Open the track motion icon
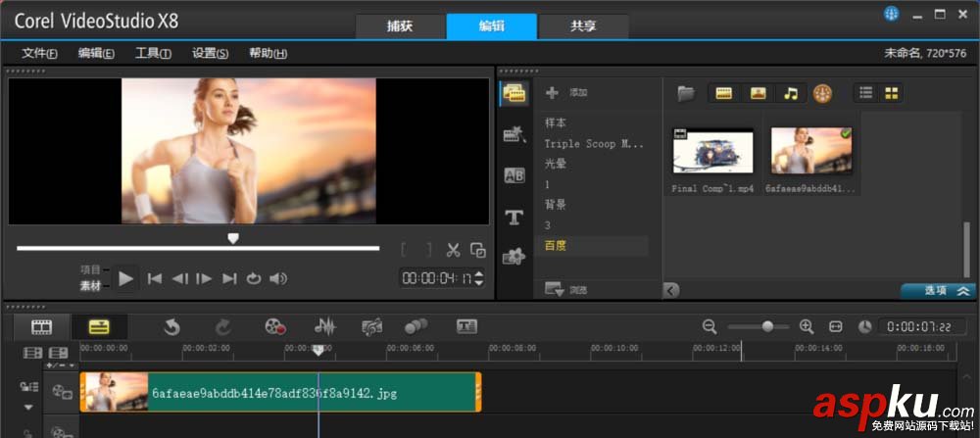This screenshot has width=980, height=438. point(416,326)
